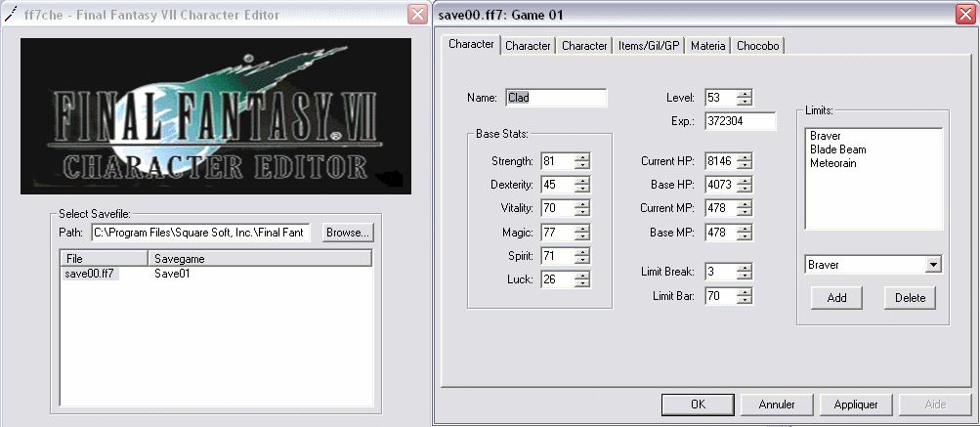Decrease Current HP with down arrow
980x427 pixels.
click(744, 166)
